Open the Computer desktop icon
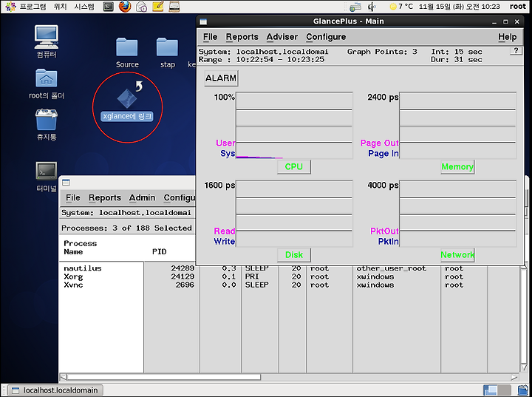Viewport: 532px width, 397px height. coord(47,41)
